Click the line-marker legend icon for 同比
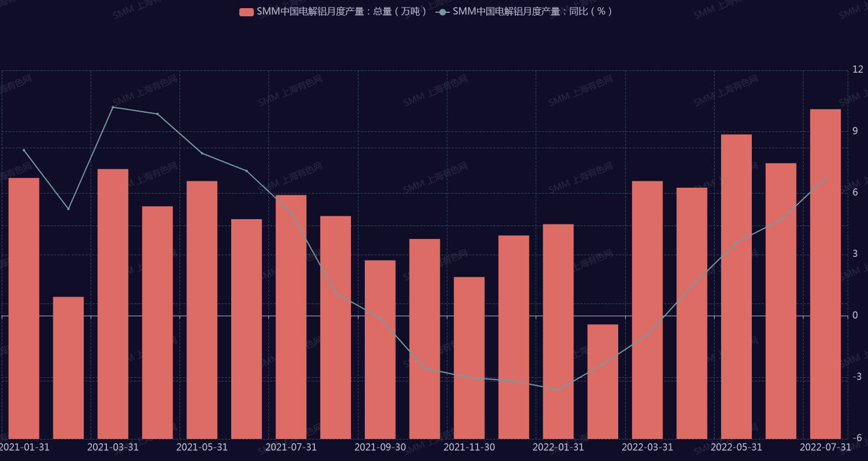The width and height of the screenshot is (868, 461). (x=443, y=12)
